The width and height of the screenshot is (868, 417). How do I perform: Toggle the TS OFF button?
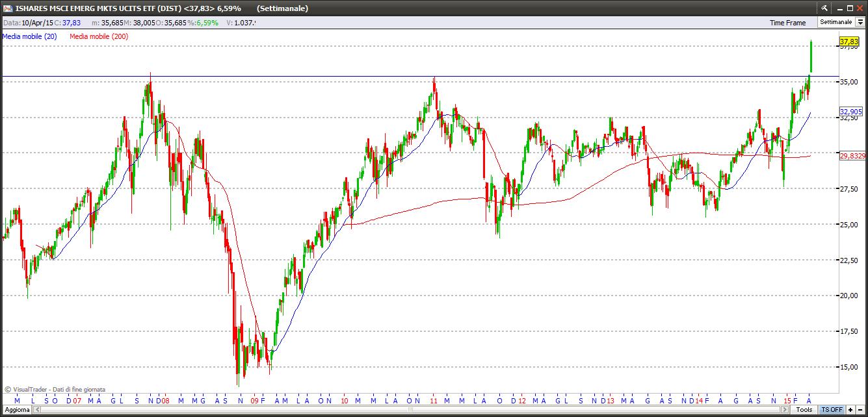[x=832, y=410]
